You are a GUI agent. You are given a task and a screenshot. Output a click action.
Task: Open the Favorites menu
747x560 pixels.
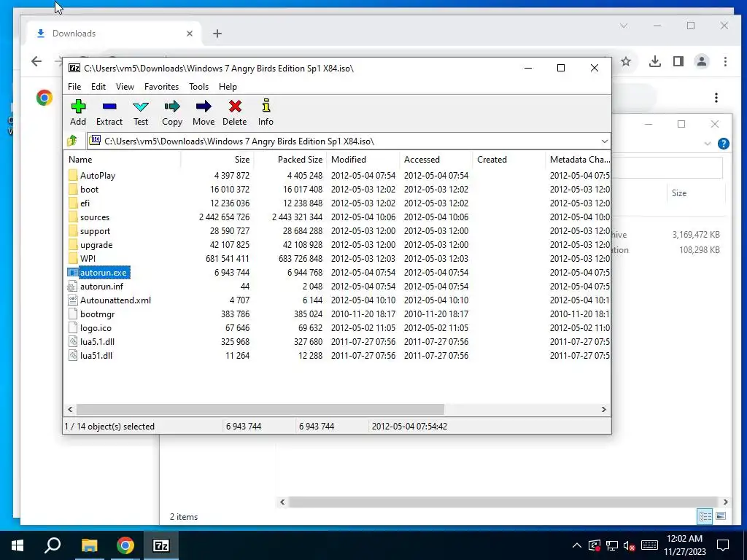point(161,87)
